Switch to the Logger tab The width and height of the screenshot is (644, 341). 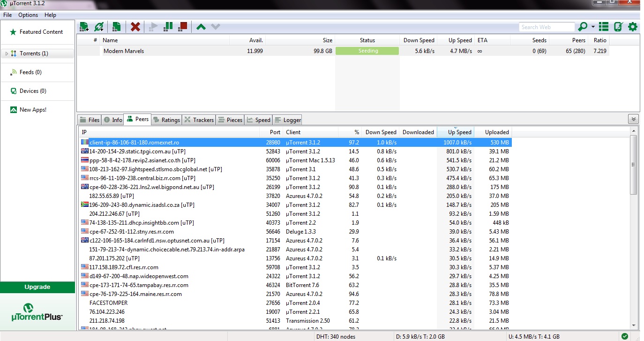click(287, 120)
